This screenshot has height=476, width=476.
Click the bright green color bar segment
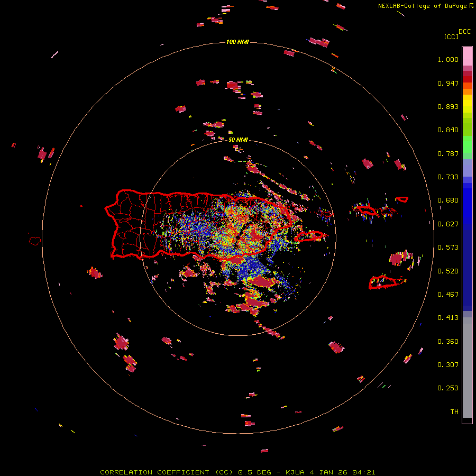point(467,144)
